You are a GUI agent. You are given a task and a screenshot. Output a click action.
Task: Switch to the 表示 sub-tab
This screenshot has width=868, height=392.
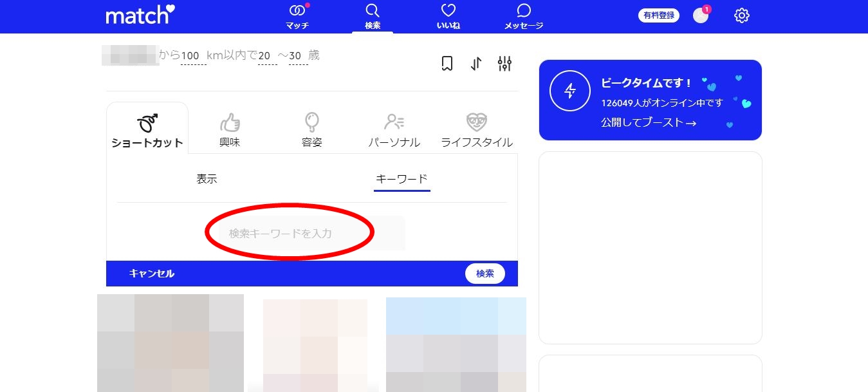click(x=207, y=179)
